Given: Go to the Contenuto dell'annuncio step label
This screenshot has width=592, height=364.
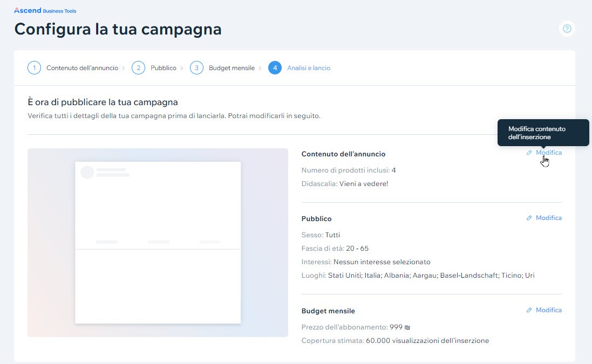Looking at the screenshot, I should (x=82, y=68).
